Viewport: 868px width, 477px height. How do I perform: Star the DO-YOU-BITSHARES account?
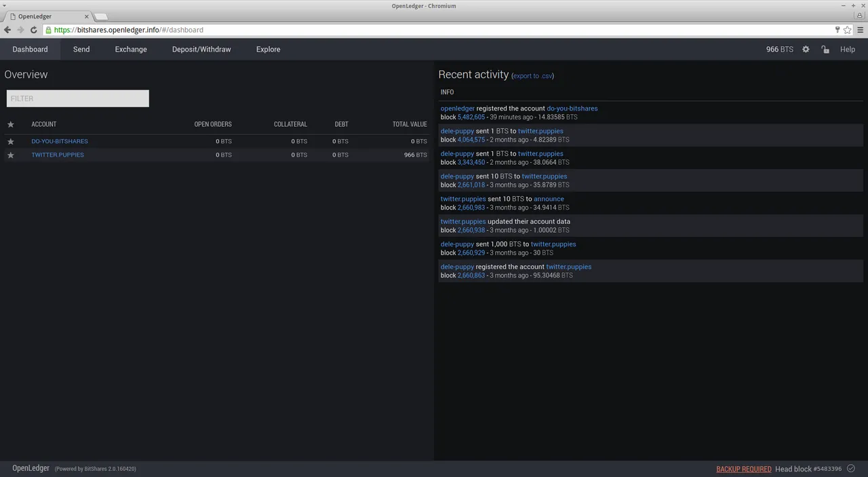click(10, 141)
